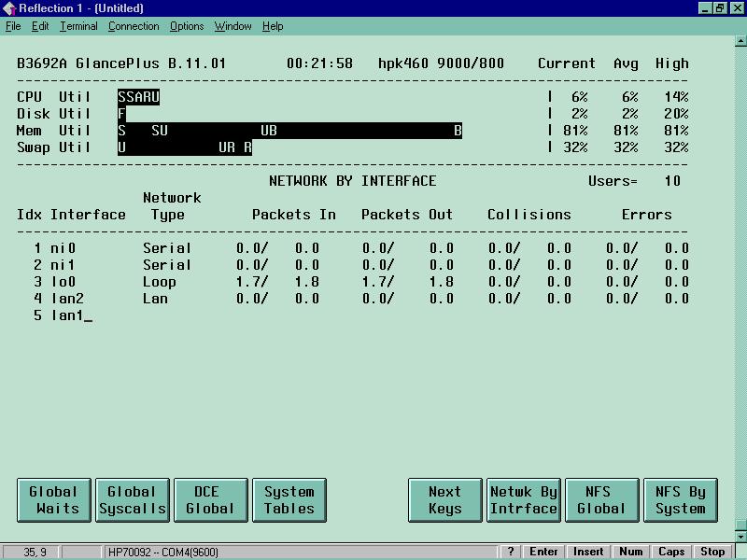Open the NFS Global softkey

(601, 499)
